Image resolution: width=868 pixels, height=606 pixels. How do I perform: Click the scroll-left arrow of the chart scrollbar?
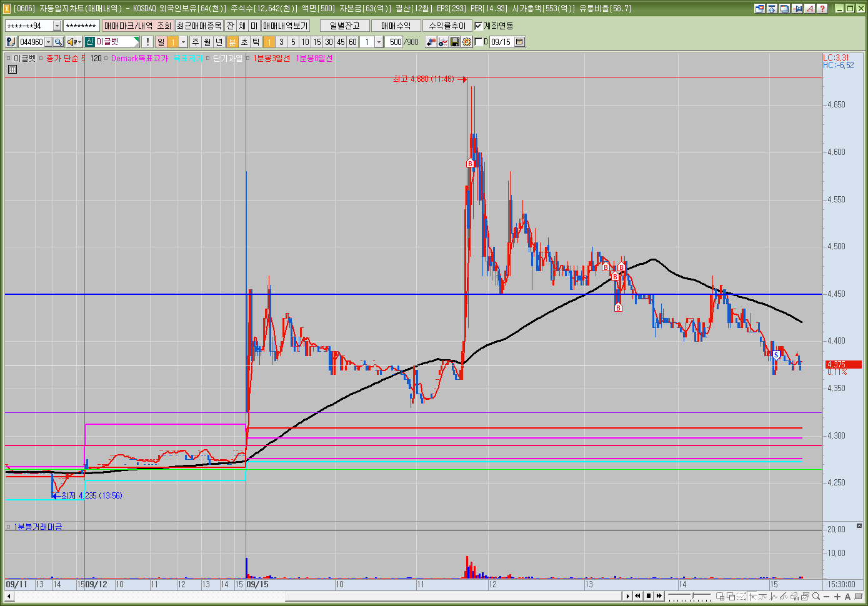(x=9, y=596)
